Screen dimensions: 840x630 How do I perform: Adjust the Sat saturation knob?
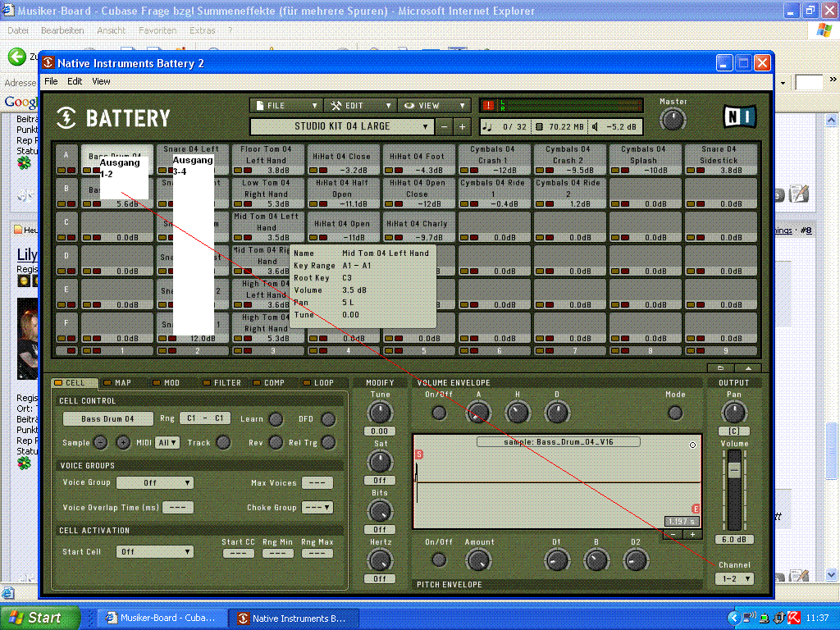[x=380, y=462]
